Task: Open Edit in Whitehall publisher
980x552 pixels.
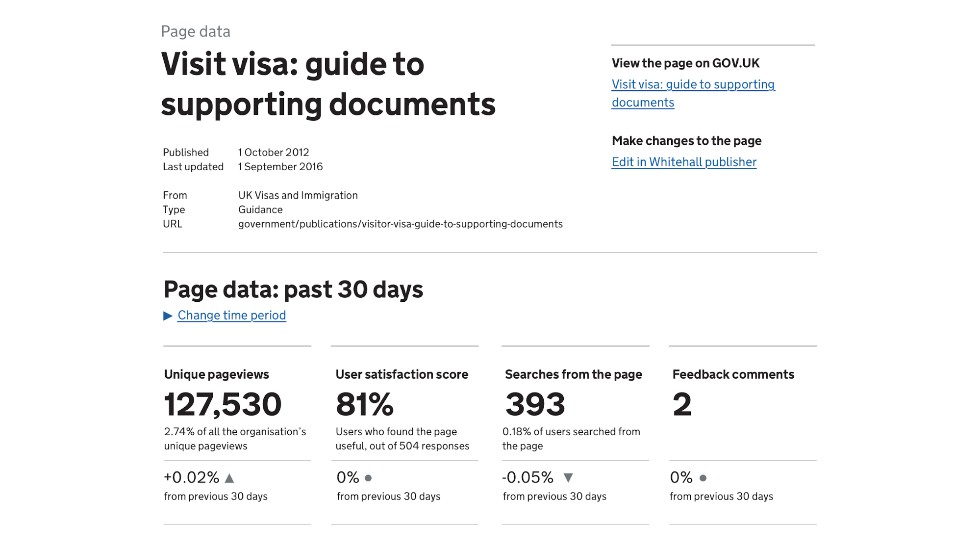Action: point(683,162)
